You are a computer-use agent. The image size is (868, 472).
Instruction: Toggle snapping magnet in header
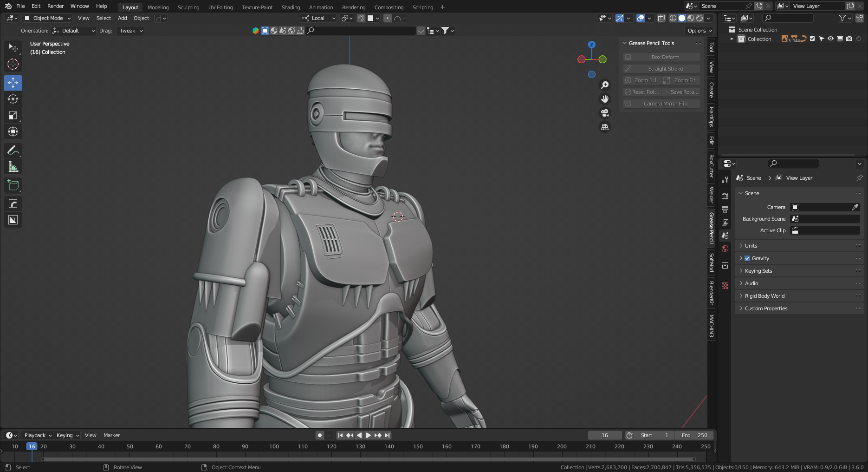coord(361,18)
